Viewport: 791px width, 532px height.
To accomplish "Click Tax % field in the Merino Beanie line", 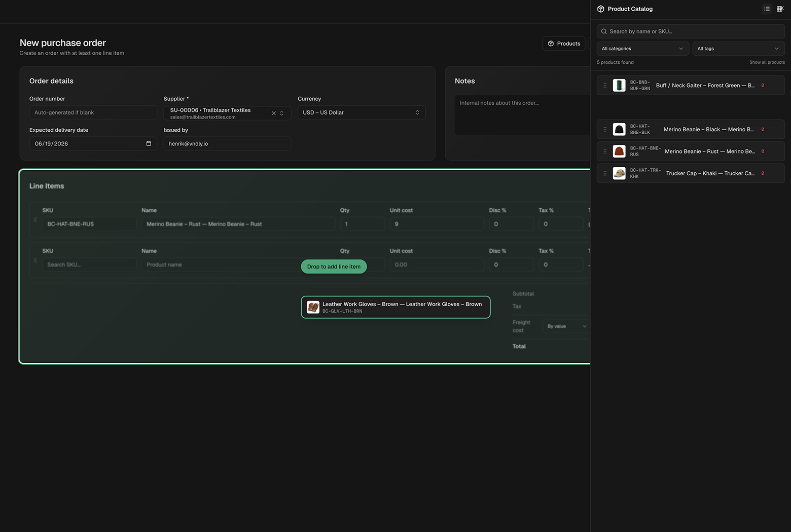I will pyautogui.click(x=561, y=224).
